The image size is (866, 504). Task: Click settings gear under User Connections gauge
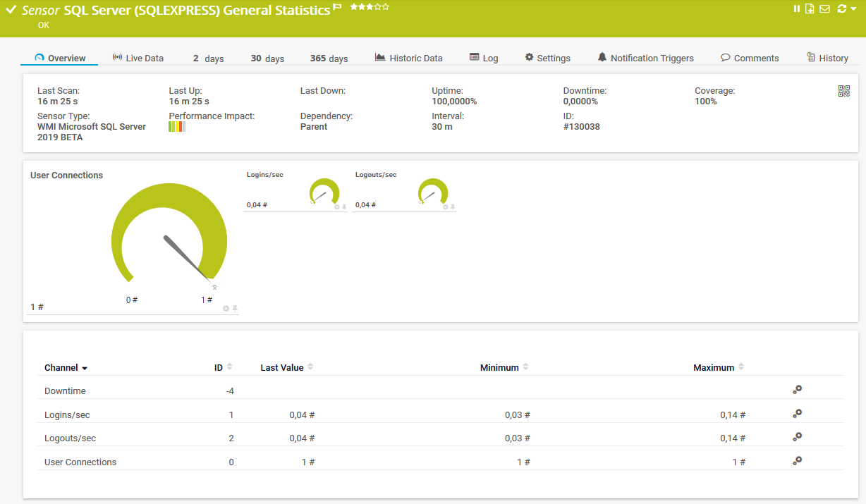coord(226,309)
